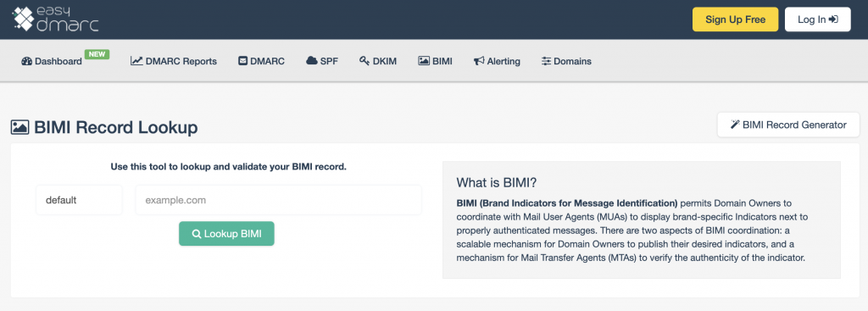Click the DKIM key icon
868x311 pixels.
[x=364, y=61]
